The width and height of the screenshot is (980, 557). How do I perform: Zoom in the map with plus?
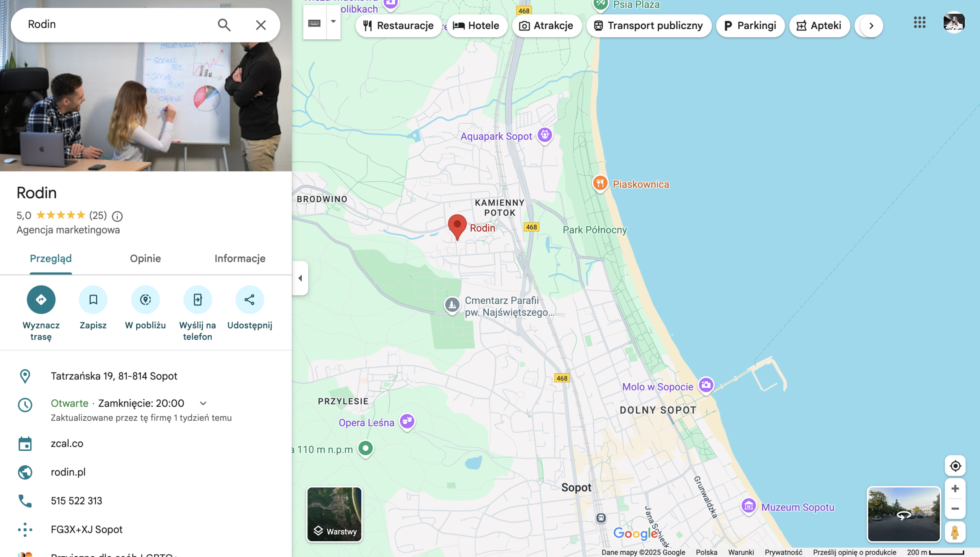coord(955,489)
